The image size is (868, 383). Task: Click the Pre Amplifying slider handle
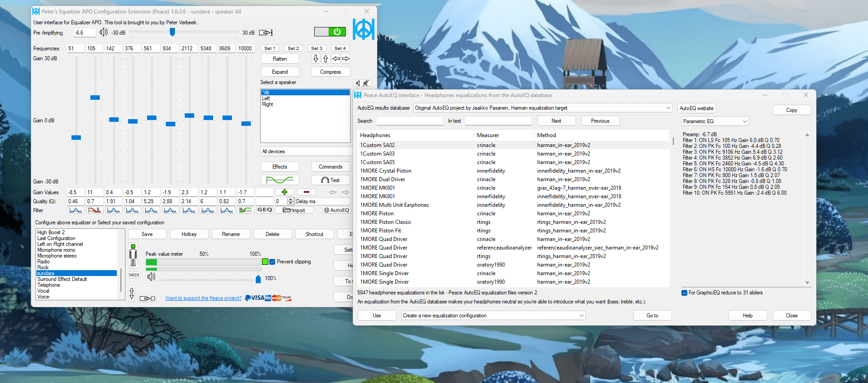click(x=172, y=32)
